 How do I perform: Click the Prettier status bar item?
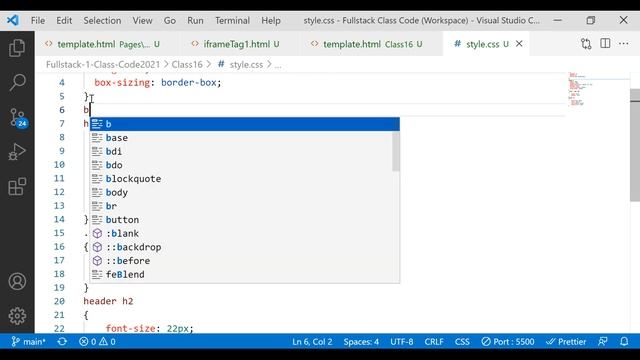pyautogui.click(x=566, y=342)
